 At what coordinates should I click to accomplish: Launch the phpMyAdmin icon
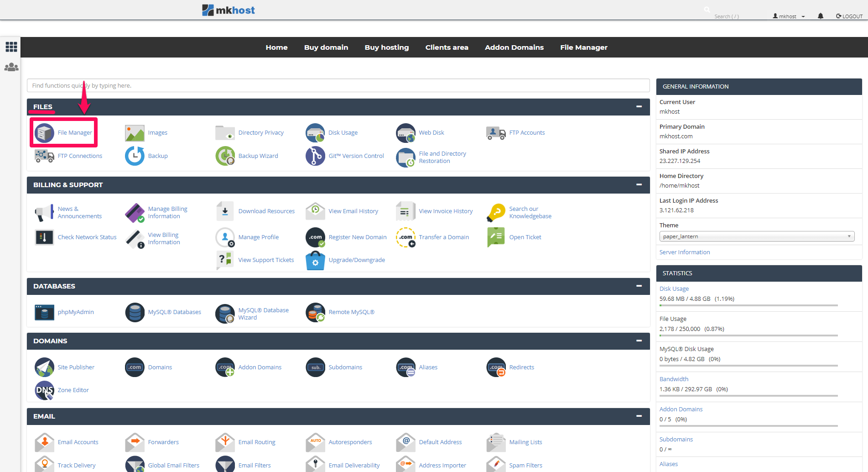(x=45, y=312)
